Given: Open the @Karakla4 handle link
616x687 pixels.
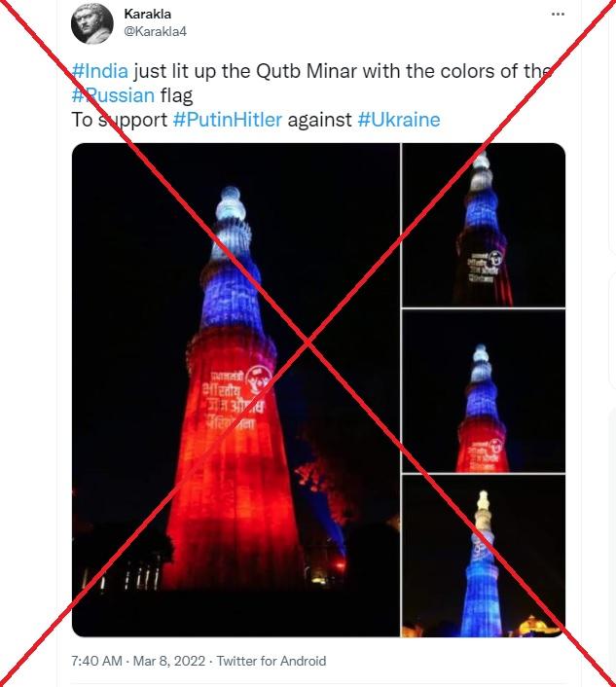Looking at the screenshot, I should pyautogui.click(x=156, y=31).
